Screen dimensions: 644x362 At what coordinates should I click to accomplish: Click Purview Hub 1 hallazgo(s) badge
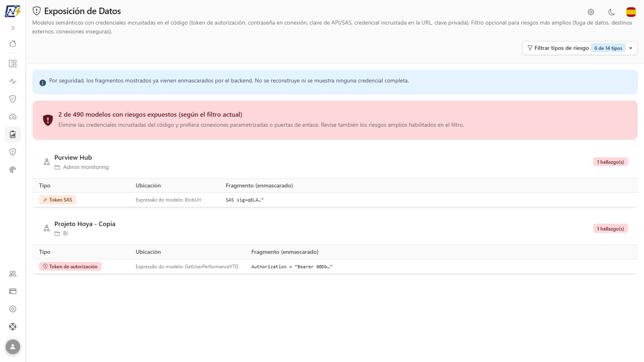pyautogui.click(x=610, y=162)
